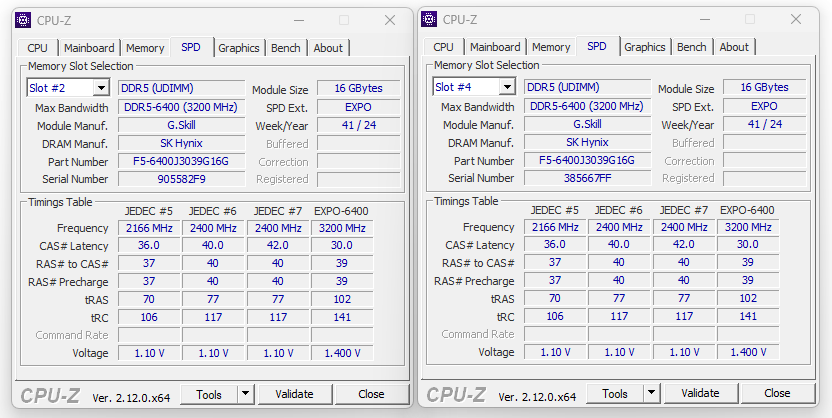Click Tools button in left window
This screenshot has height=418, width=832.
coord(209,394)
